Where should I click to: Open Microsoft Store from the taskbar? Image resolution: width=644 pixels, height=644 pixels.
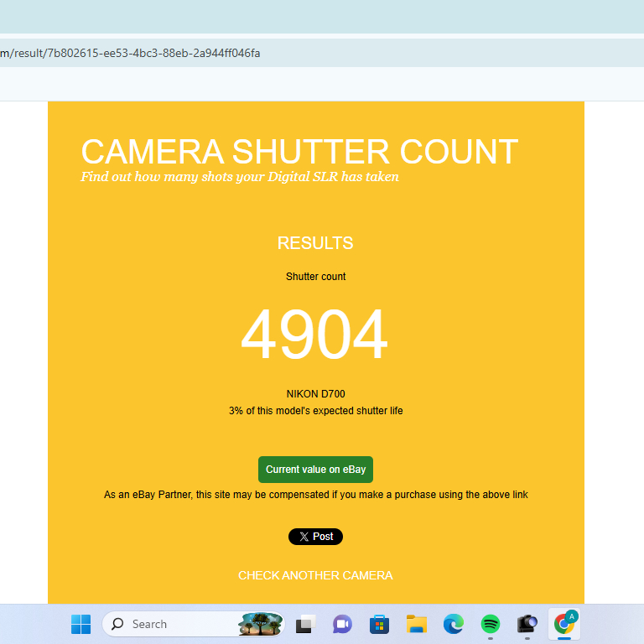pyautogui.click(x=379, y=624)
